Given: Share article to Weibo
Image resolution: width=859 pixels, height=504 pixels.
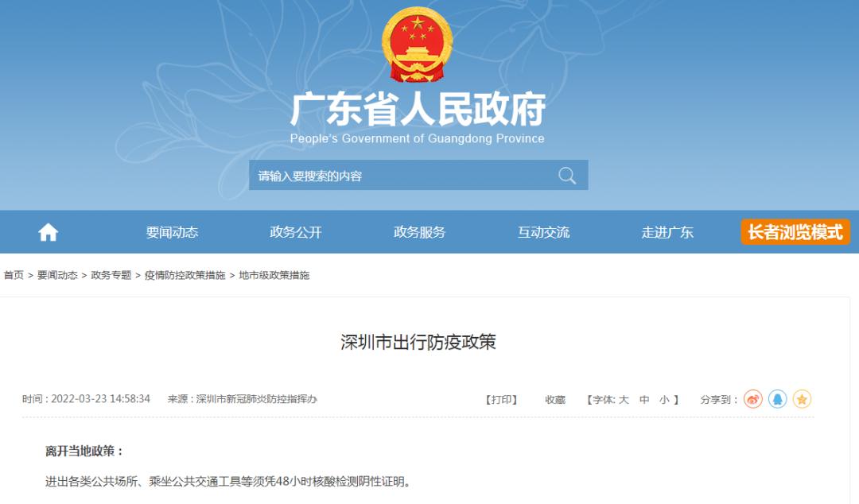Looking at the screenshot, I should tap(753, 399).
